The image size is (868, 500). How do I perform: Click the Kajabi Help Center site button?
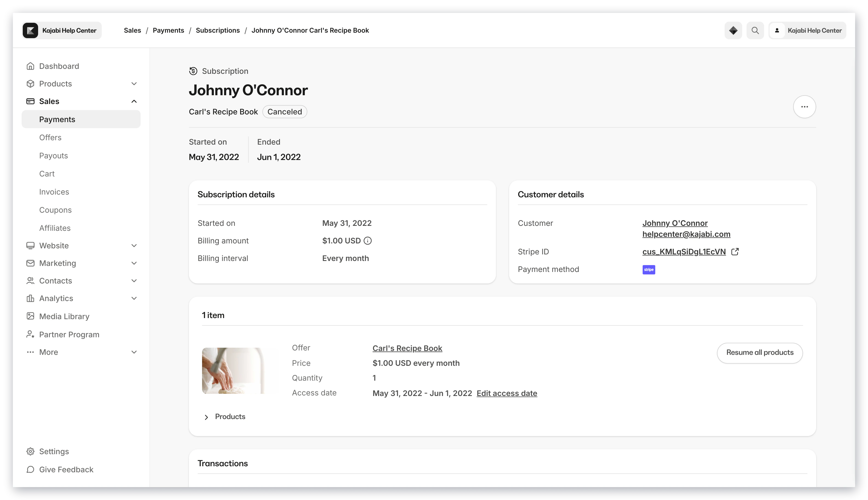62,30
